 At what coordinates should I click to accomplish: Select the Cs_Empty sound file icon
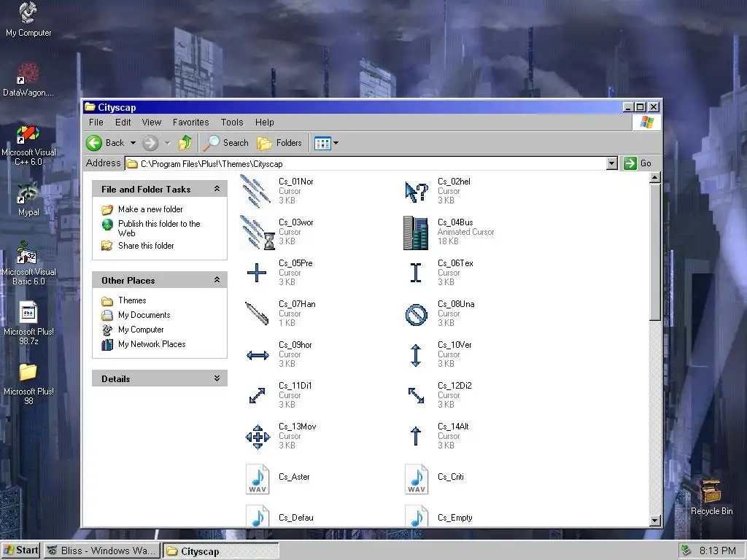[417, 516]
